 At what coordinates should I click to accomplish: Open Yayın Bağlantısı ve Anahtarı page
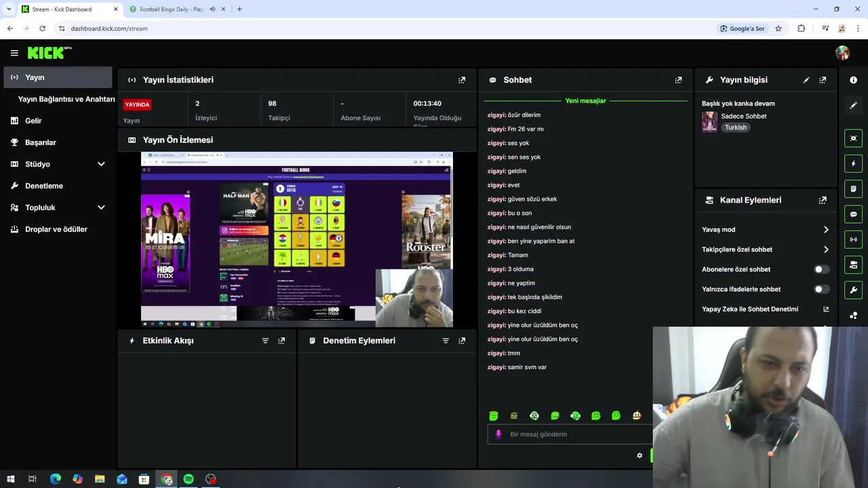click(66, 99)
